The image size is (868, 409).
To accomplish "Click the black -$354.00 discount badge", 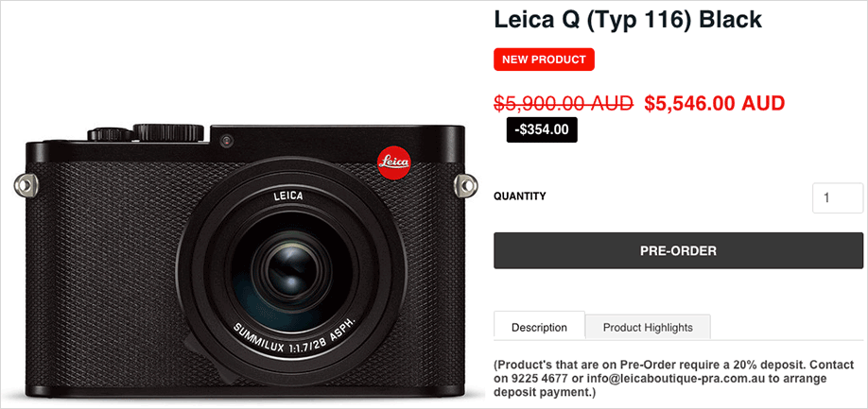I will tap(541, 129).
